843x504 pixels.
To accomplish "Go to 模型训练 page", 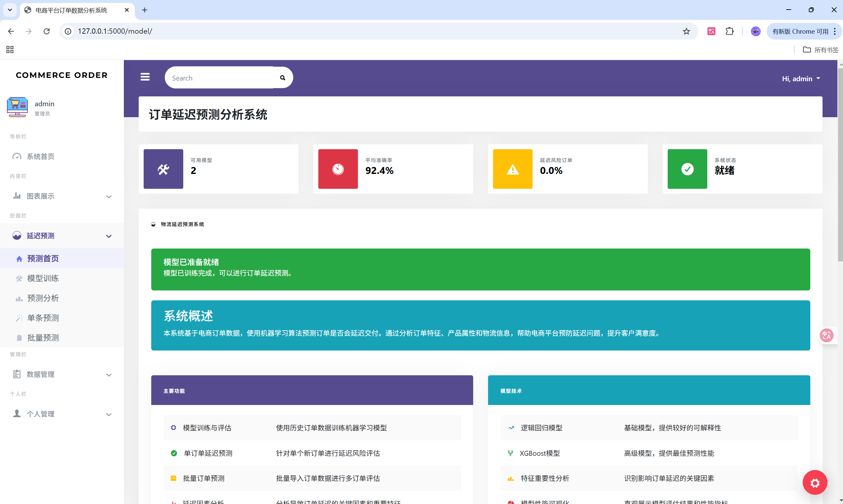I will (x=43, y=278).
